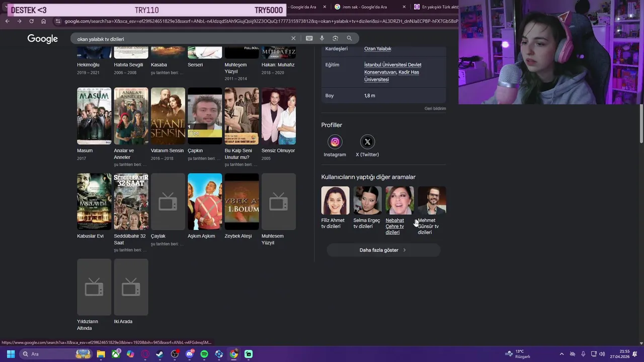Image resolution: width=644 pixels, height=362 pixels.
Task: Open Selma Ergeç tv dizileri search
Action: pyautogui.click(x=367, y=208)
